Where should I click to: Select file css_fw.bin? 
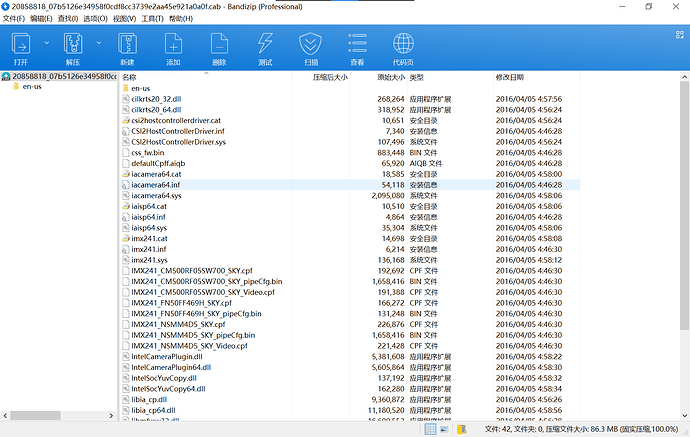[147, 153]
